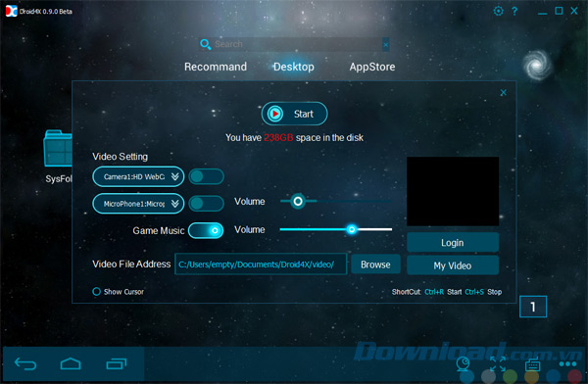Open the three-dots more menu
The width and height of the screenshot is (588, 384).
click(567, 363)
